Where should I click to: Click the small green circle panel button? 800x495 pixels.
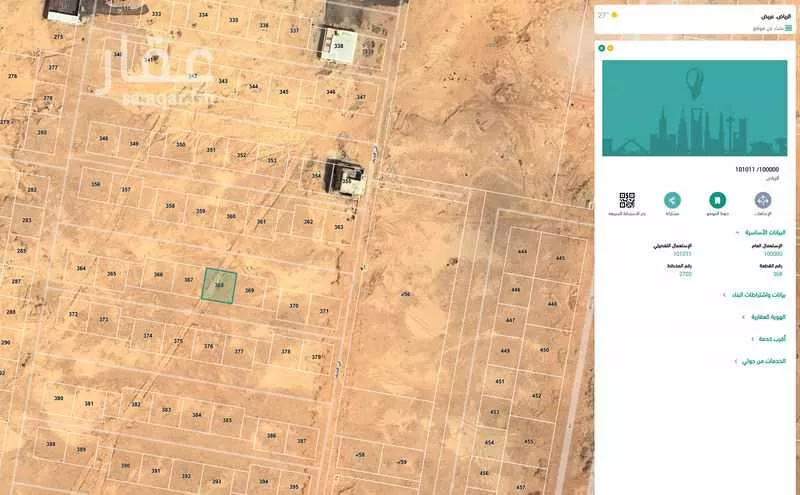[602, 48]
